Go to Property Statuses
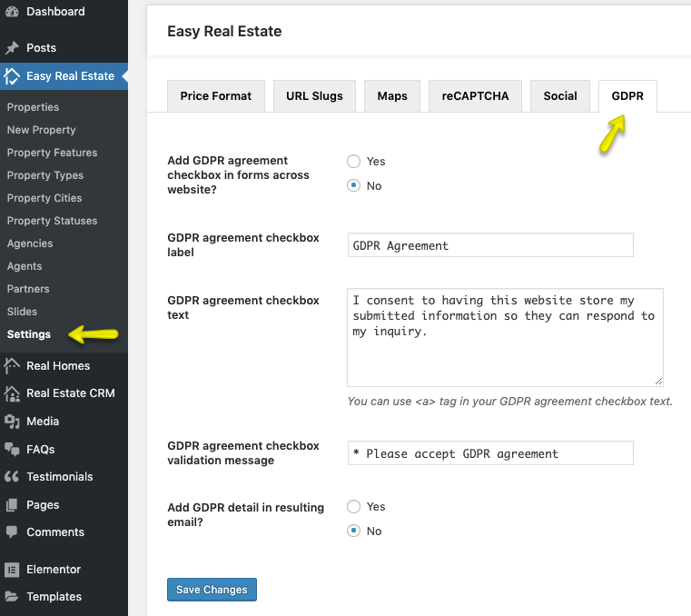The width and height of the screenshot is (691, 616). pyautogui.click(x=52, y=221)
